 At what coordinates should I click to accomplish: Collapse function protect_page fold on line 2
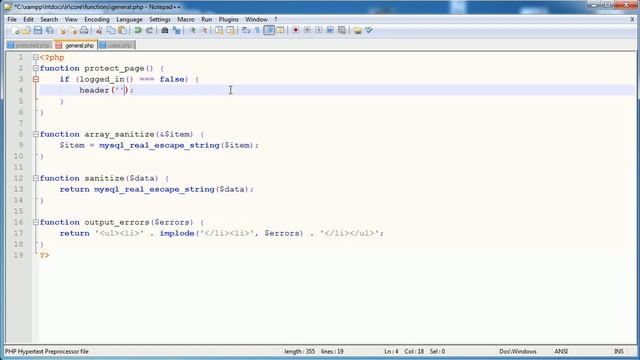[x=36, y=69]
